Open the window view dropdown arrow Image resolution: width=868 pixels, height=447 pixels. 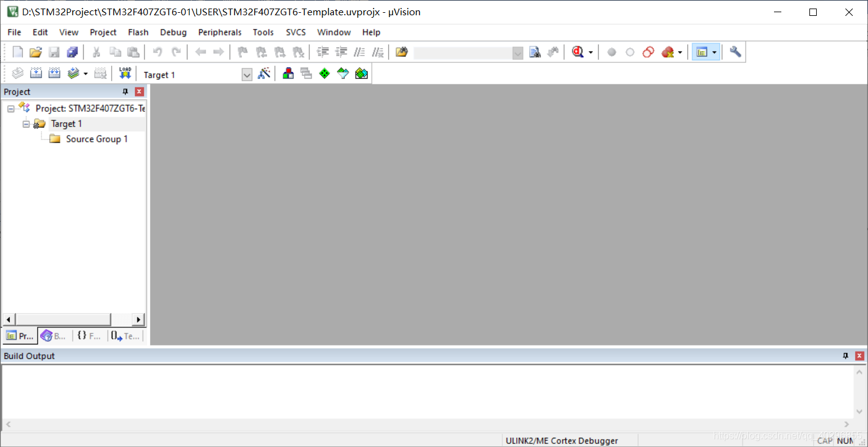[x=714, y=53]
